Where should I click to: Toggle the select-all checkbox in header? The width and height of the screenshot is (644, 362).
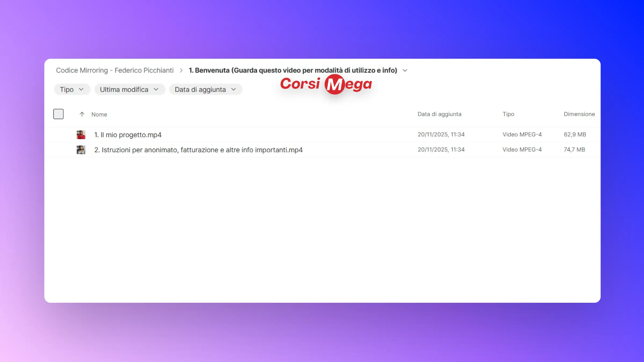tap(58, 114)
